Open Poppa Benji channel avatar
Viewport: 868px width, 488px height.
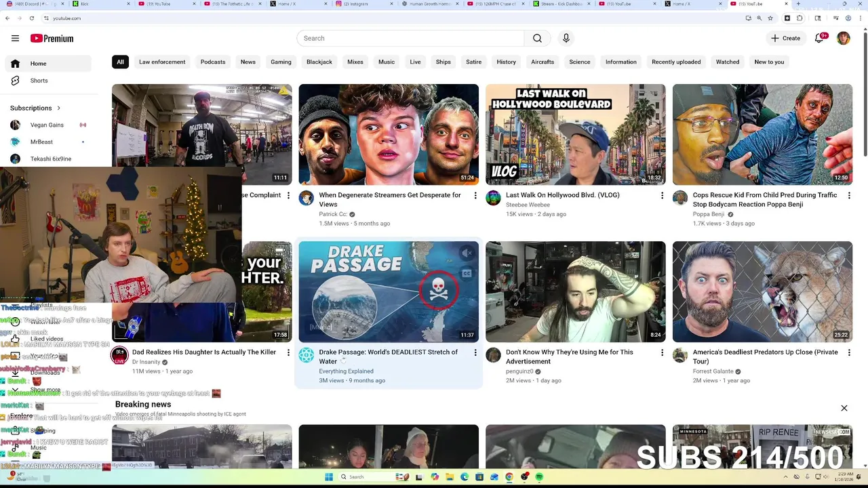[680, 198]
